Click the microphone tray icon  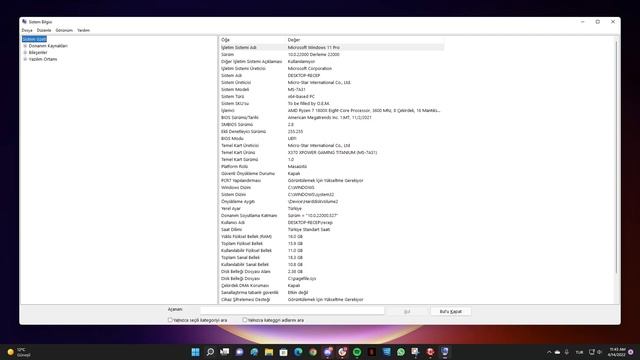point(567,352)
